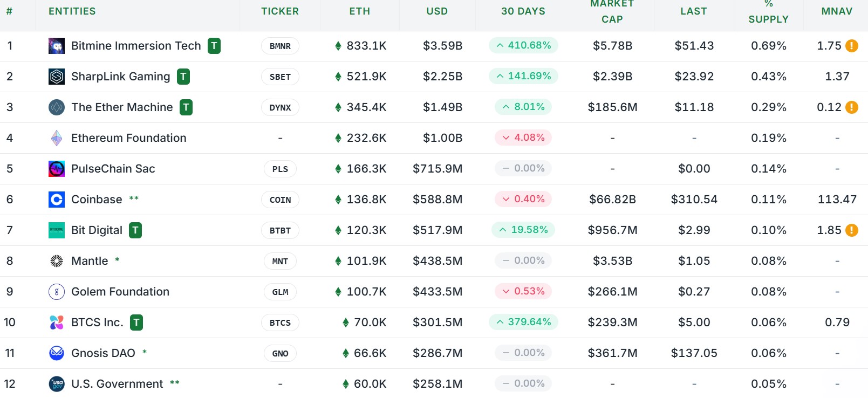868x398 pixels.
Task: Select the SharpLink Gaming logo icon
Action: pyautogui.click(x=56, y=77)
